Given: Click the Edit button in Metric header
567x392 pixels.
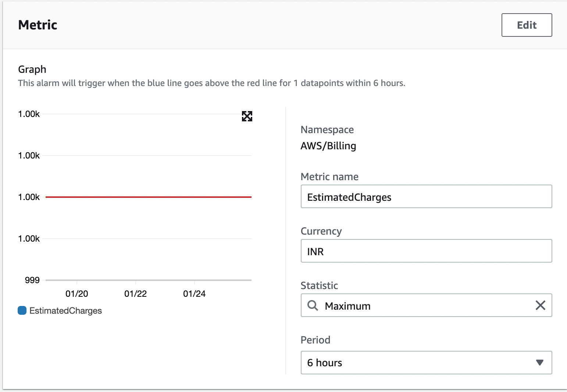Looking at the screenshot, I should [527, 25].
